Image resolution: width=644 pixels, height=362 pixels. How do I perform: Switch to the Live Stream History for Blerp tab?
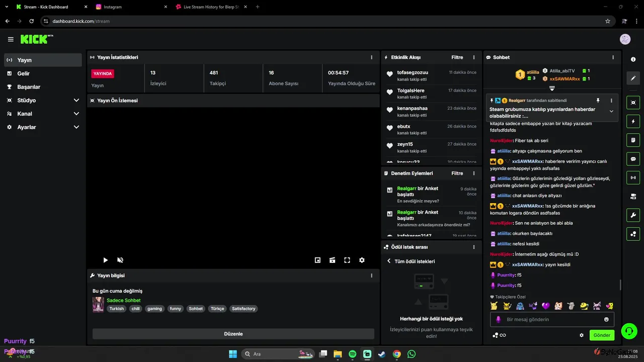click(211, 7)
